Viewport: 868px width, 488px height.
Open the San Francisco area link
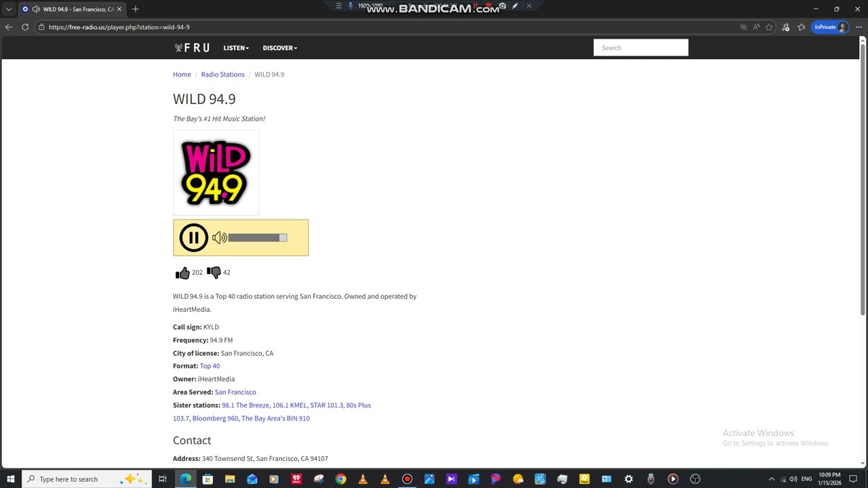coord(235,392)
